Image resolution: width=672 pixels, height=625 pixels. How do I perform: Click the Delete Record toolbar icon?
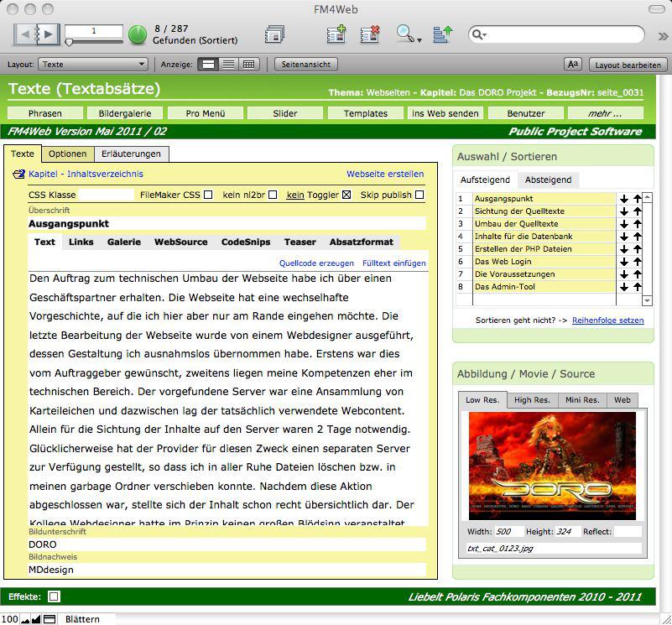pos(370,34)
